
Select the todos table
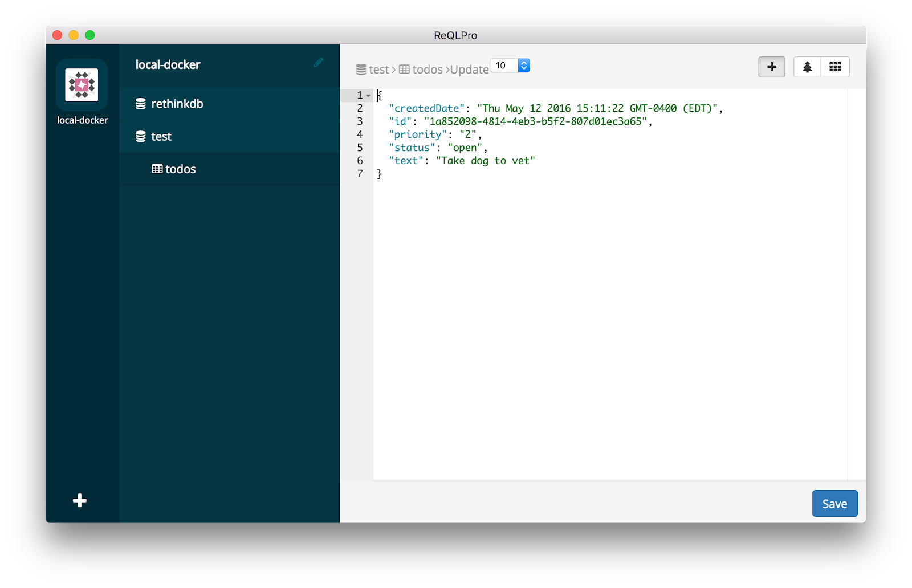click(x=230, y=169)
